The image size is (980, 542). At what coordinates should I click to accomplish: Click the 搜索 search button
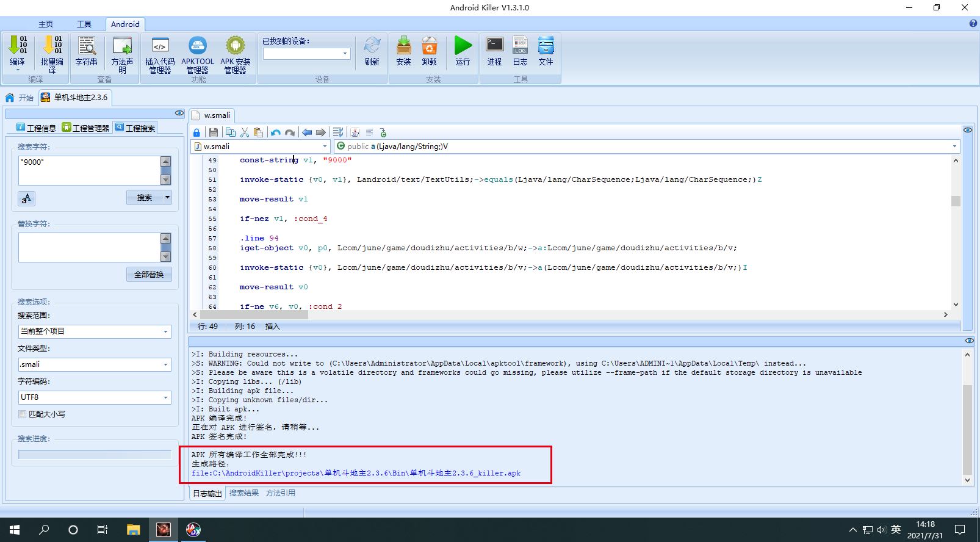tap(145, 197)
